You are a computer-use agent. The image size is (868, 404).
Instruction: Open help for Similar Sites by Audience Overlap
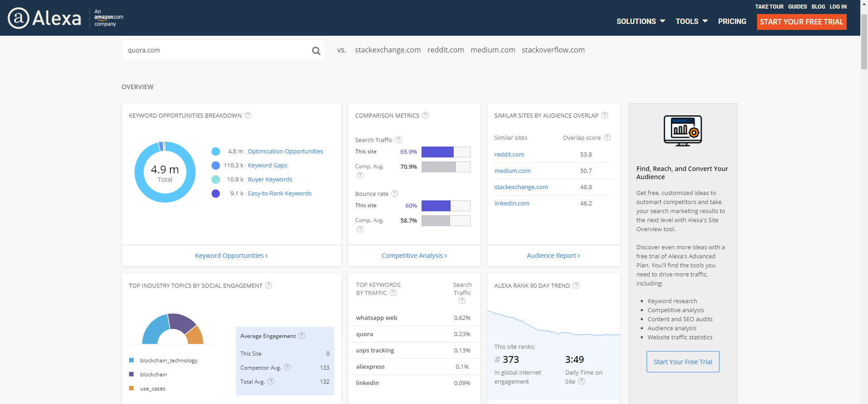(x=604, y=115)
